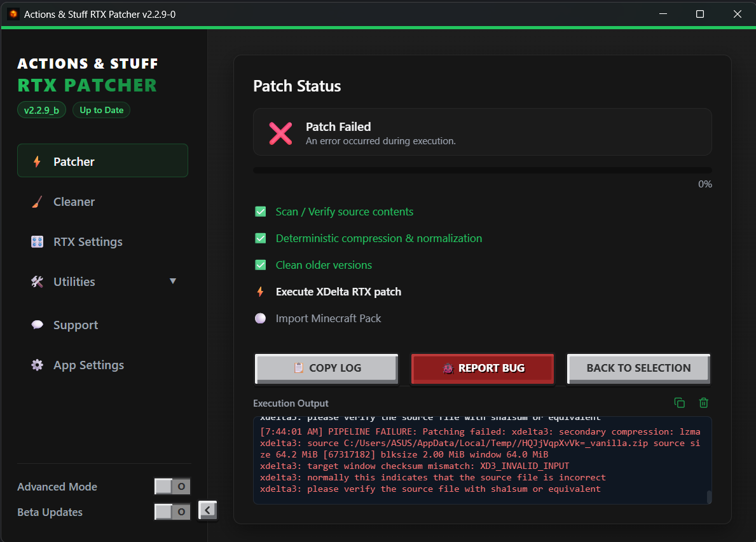The width and height of the screenshot is (756, 542).
Task: Clear execution output with the trash icon
Action: 703,403
